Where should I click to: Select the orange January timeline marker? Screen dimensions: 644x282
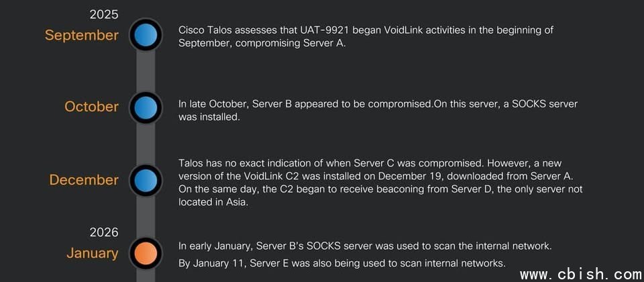146,253
